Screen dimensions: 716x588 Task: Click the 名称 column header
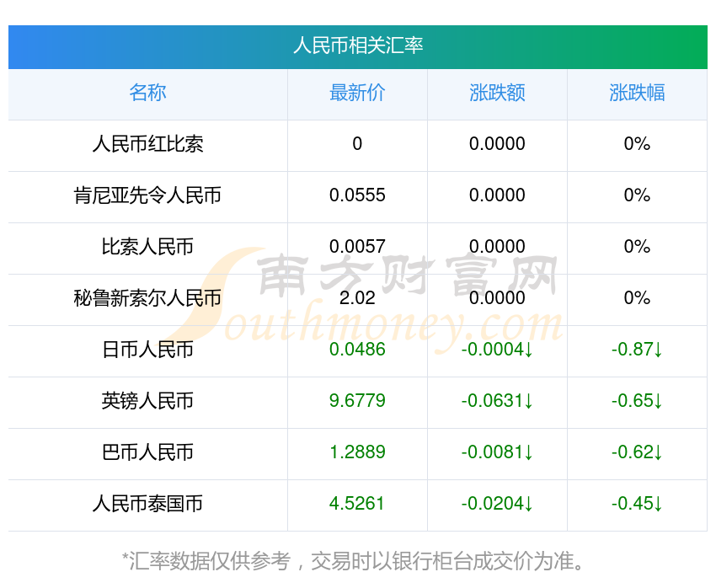[x=147, y=94]
